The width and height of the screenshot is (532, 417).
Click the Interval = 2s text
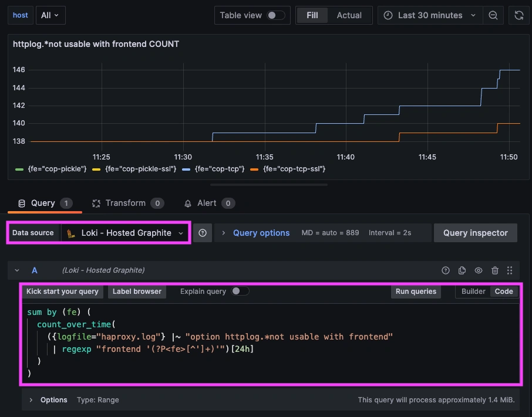390,233
